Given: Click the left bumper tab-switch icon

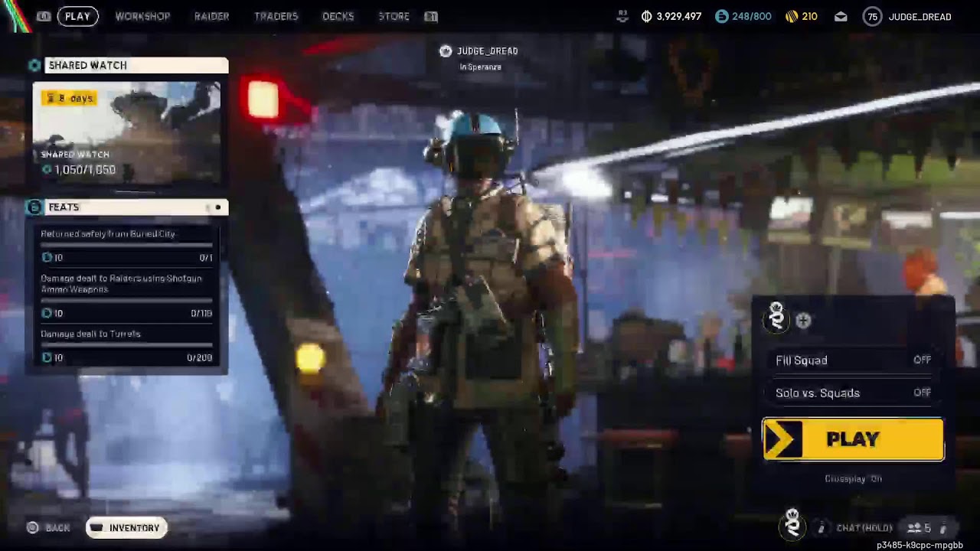Looking at the screenshot, I should (x=44, y=16).
